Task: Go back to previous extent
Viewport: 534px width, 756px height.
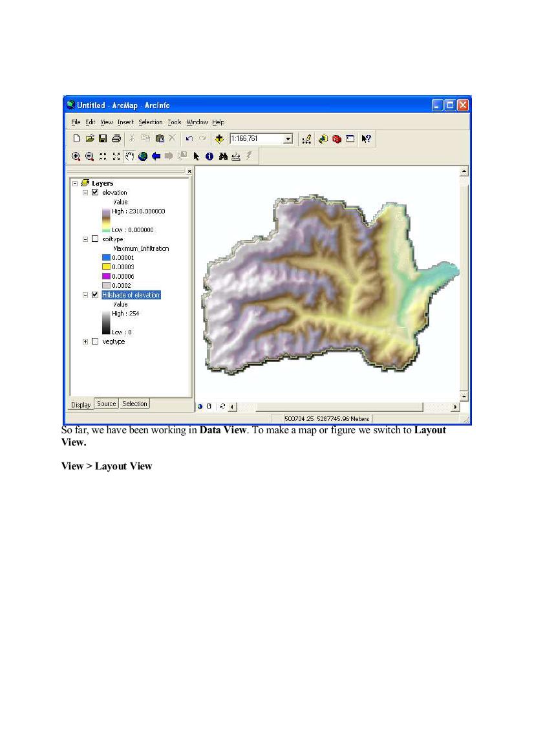Action: (156, 157)
